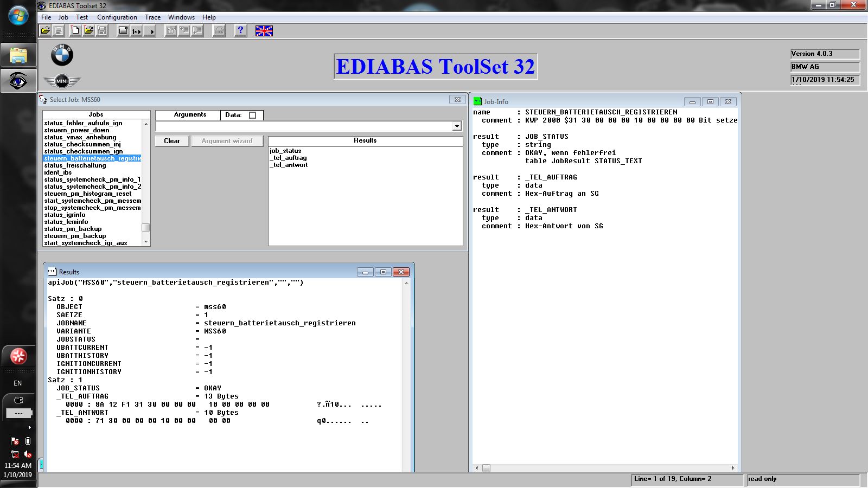Click the printer toolbar icon
The width and height of the screenshot is (868, 488).
pos(219,31)
